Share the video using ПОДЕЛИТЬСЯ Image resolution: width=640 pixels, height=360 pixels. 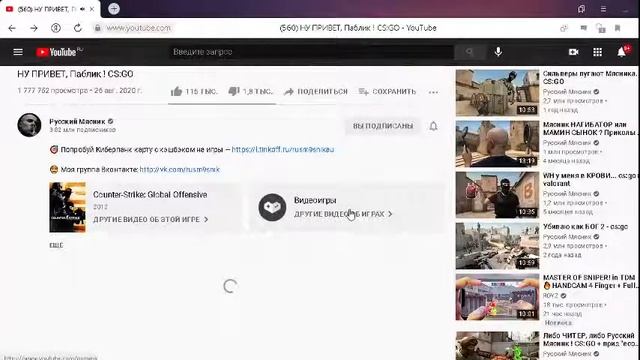(316, 91)
